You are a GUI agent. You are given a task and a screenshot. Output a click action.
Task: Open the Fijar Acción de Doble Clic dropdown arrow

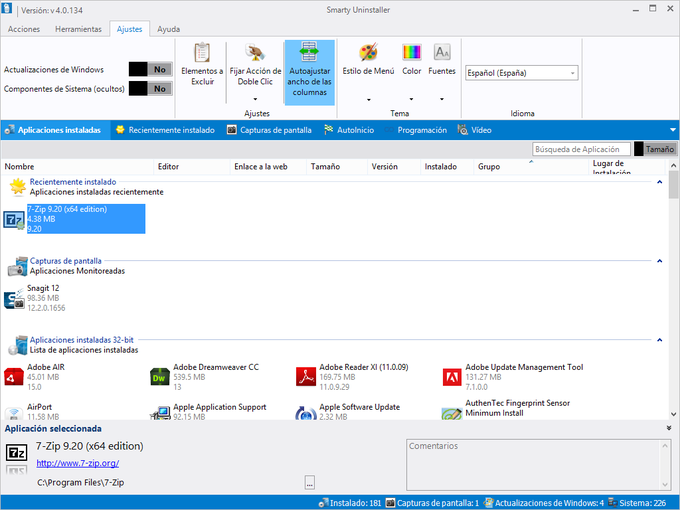[x=255, y=99]
